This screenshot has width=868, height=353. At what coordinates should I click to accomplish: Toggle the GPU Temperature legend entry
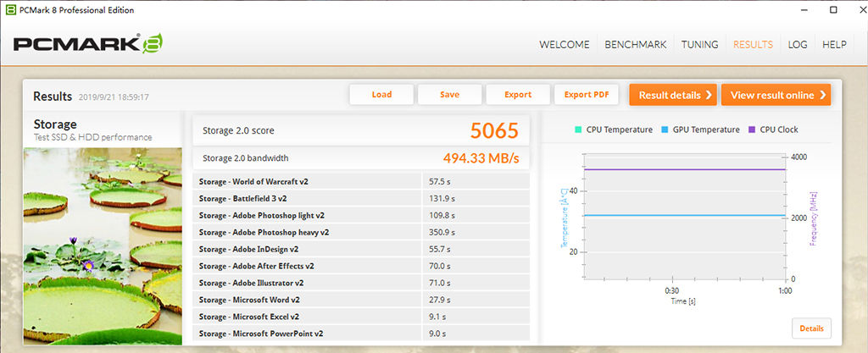click(x=700, y=130)
